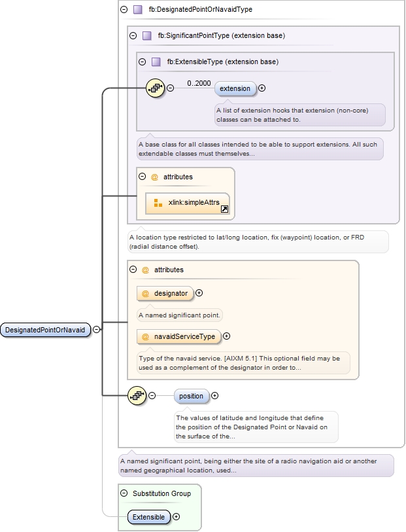Collapse the fb:SignificantPointType extension base section
This screenshot has width=406, height=532.
[x=133, y=35]
